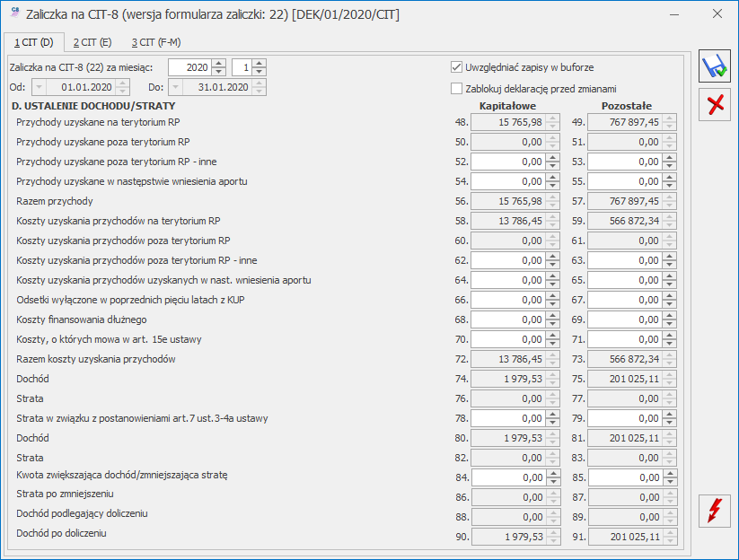This screenshot has height=560, width=739.
Task: Select value 15 765,98 in field 48
Action: (x=520, y=122)
